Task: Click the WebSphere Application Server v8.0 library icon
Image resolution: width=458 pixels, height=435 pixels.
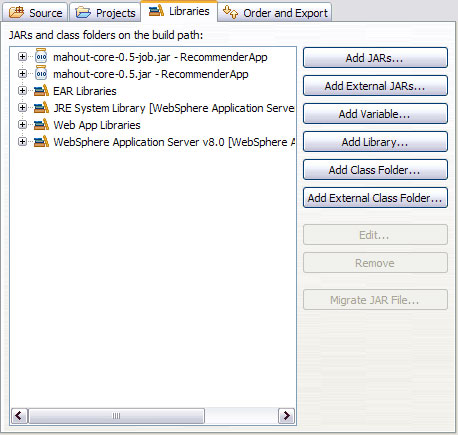Action: tap(41, 141)
